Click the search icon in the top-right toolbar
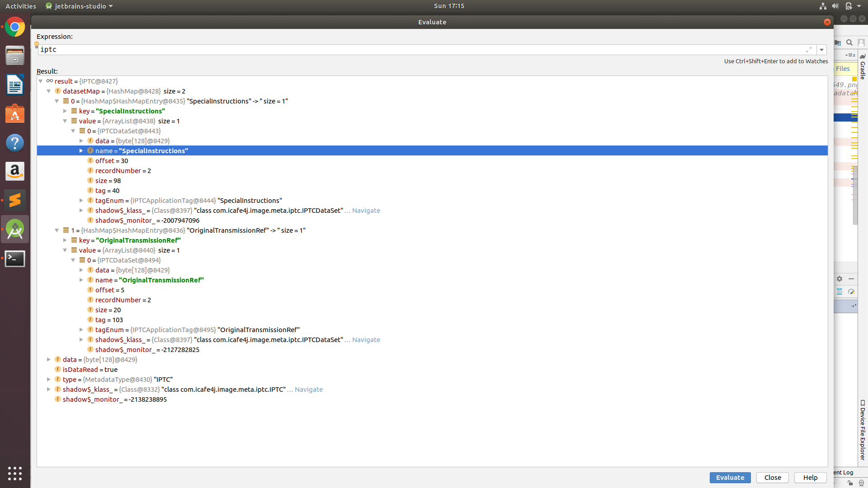The width and height of the screenshot is (868, 488). pyautogui.click(x=850, y=42)
